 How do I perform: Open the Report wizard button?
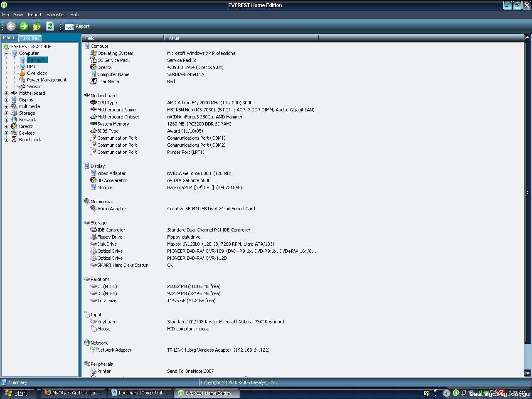77,26
